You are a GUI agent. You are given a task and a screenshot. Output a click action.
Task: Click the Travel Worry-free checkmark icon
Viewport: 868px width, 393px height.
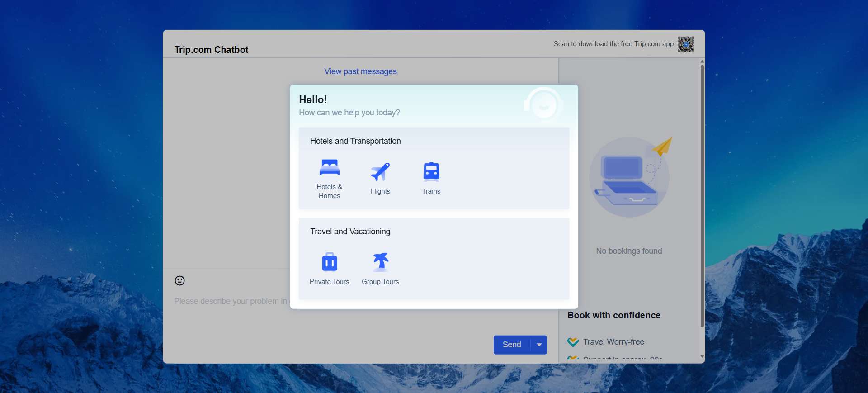(573, 342)
